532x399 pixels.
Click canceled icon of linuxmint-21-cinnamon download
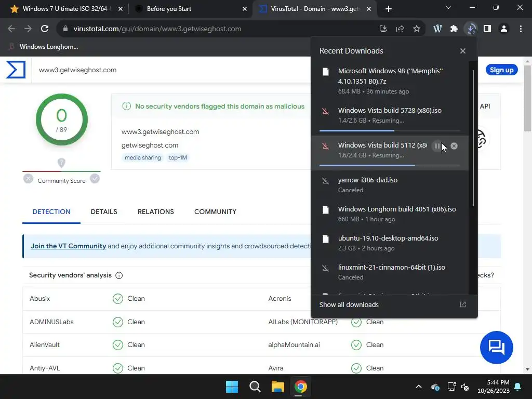(x=325, y=268)
